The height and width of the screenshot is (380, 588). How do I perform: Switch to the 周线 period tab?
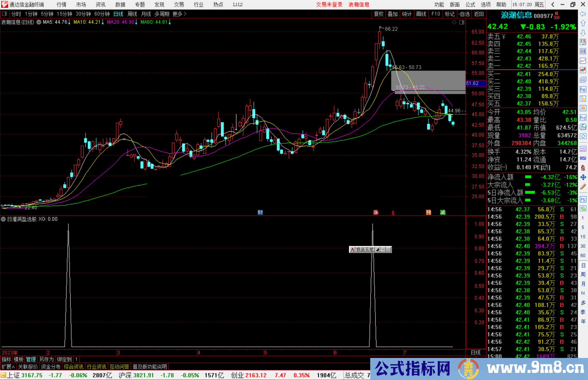pos(132,14)
